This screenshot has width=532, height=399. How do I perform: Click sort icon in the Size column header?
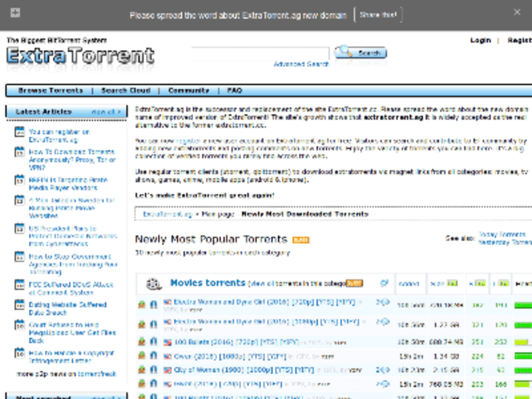click(x=452, y=283)
